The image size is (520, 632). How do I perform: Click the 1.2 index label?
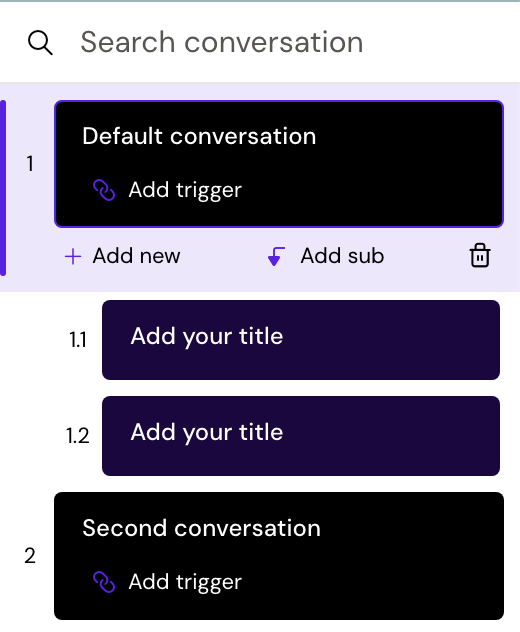77,436
